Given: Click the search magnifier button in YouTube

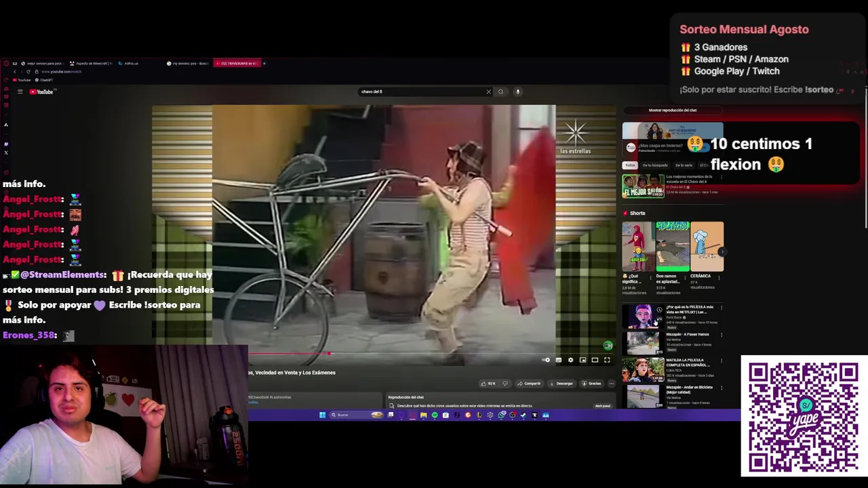Looking at the screenshot, I should coord(501,91).
